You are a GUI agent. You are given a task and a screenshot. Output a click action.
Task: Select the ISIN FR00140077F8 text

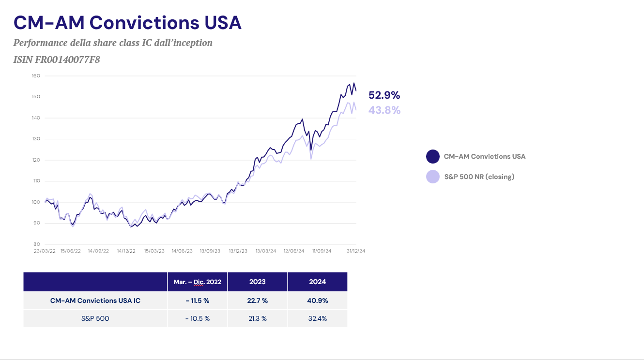click(57, 60)
